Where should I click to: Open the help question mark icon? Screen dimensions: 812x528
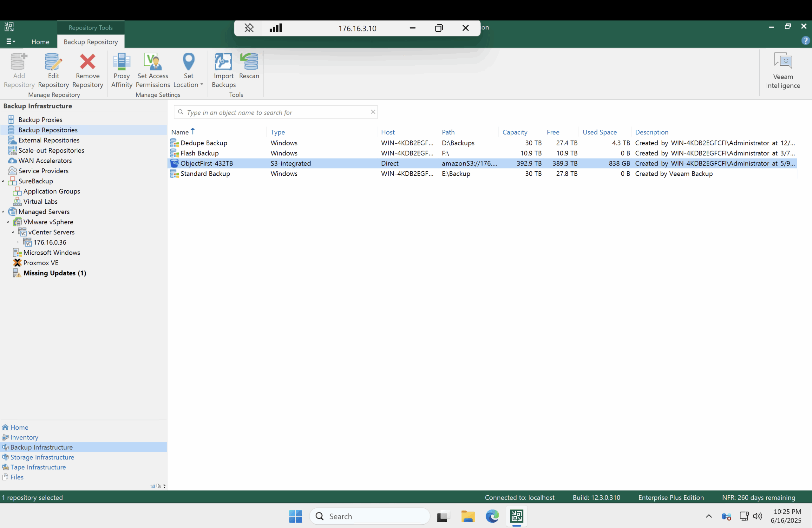pyautogui.click(x=805, y=41)
